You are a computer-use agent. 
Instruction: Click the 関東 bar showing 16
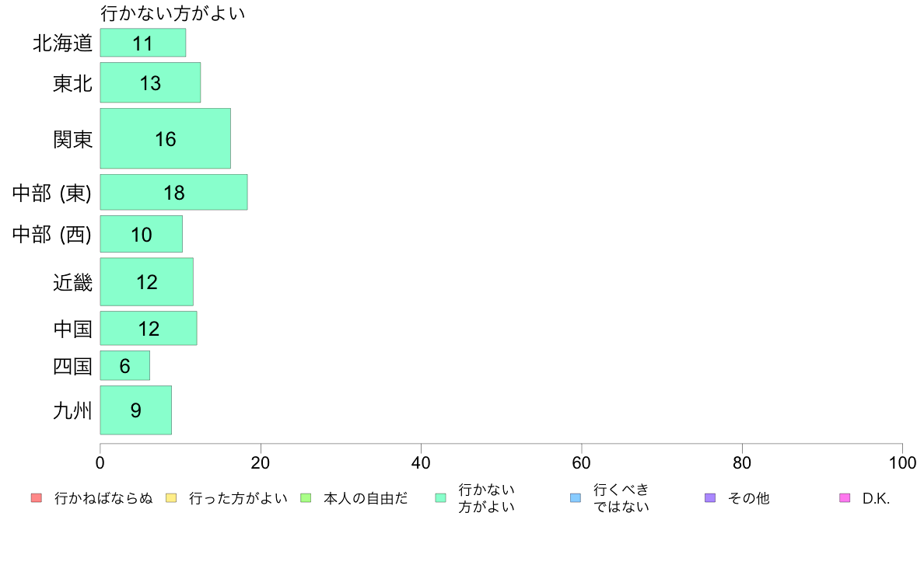pyautogui.click(x=165, y=138)
